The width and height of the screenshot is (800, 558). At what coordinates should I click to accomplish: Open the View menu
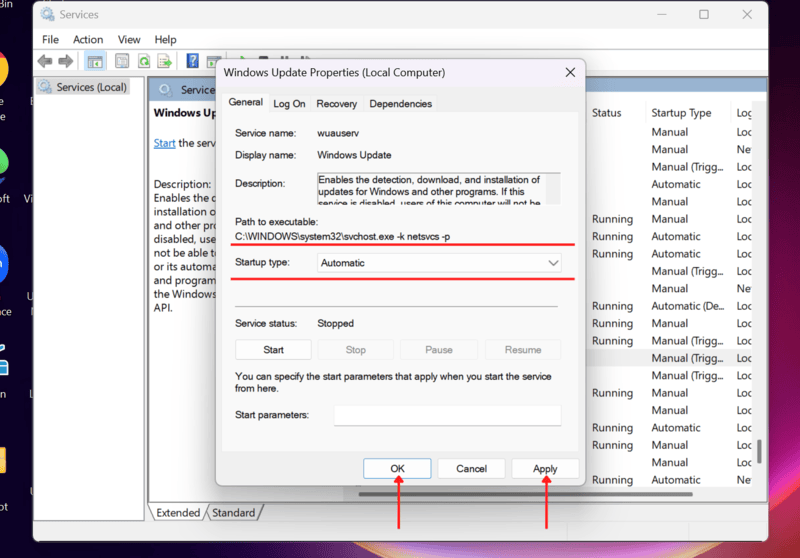[x=129, y=40]
